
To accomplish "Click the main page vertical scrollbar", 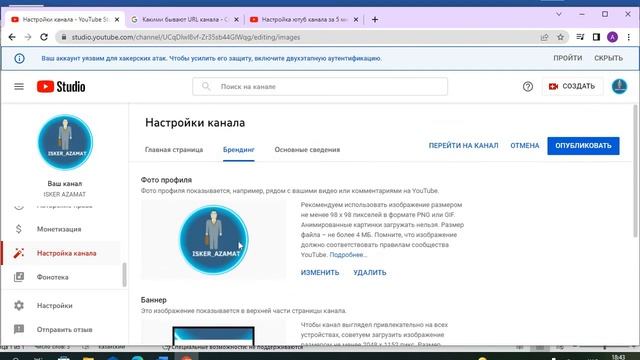I will coord(635,170).
